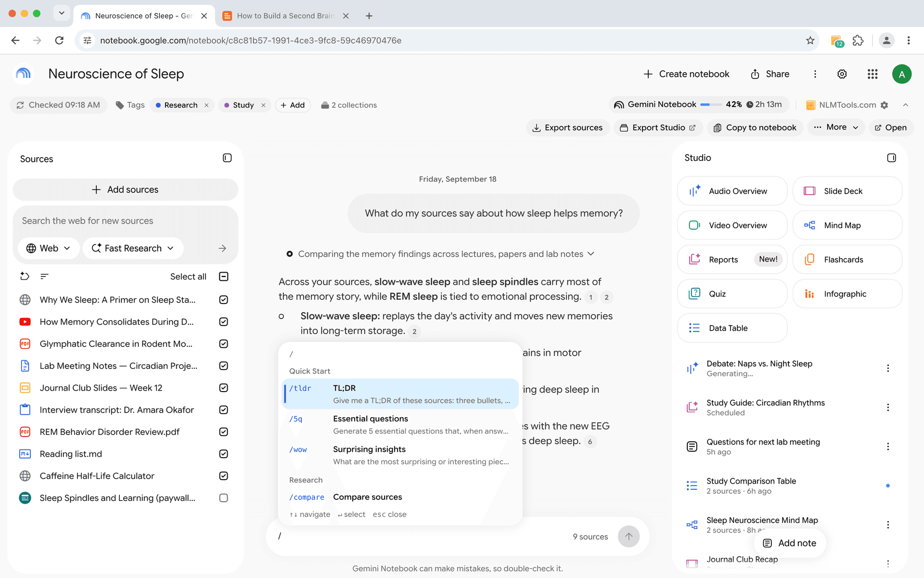Click the refresh sources icon above list
The height and width of the screenshot is (578, 924).
(x=25, y=276)
